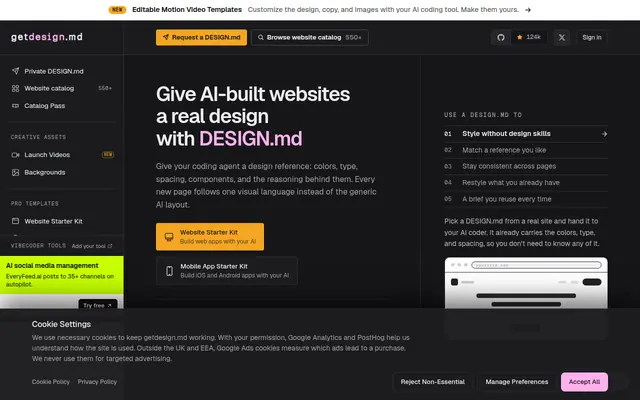Click Mobile App Starter Kit card
The image size is (640, 400).
pyautogui.click(x=227, y=271)
